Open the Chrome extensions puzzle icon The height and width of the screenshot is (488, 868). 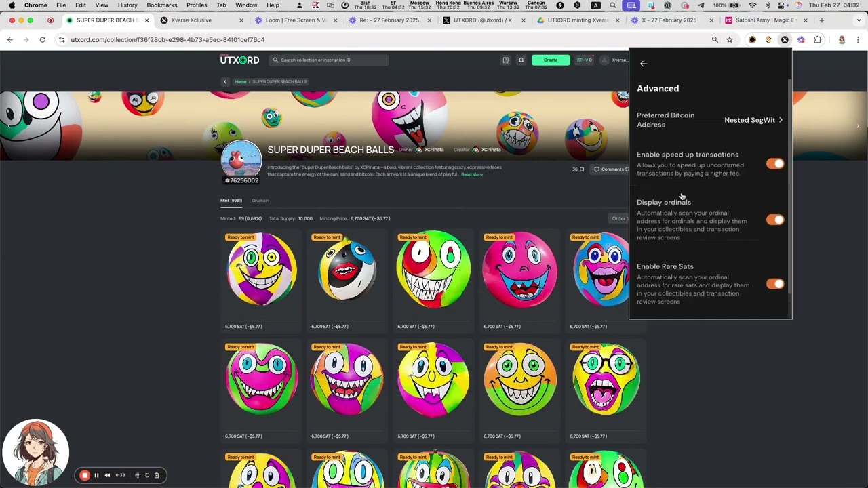(817, 40)
